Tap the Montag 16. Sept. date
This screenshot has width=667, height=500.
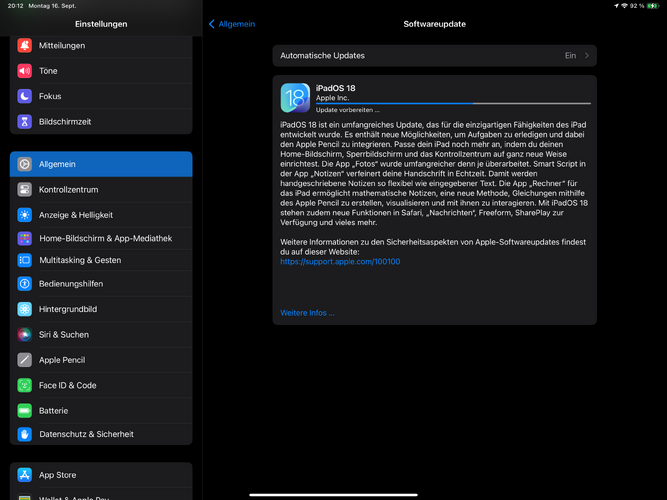[x=52, y=6]
